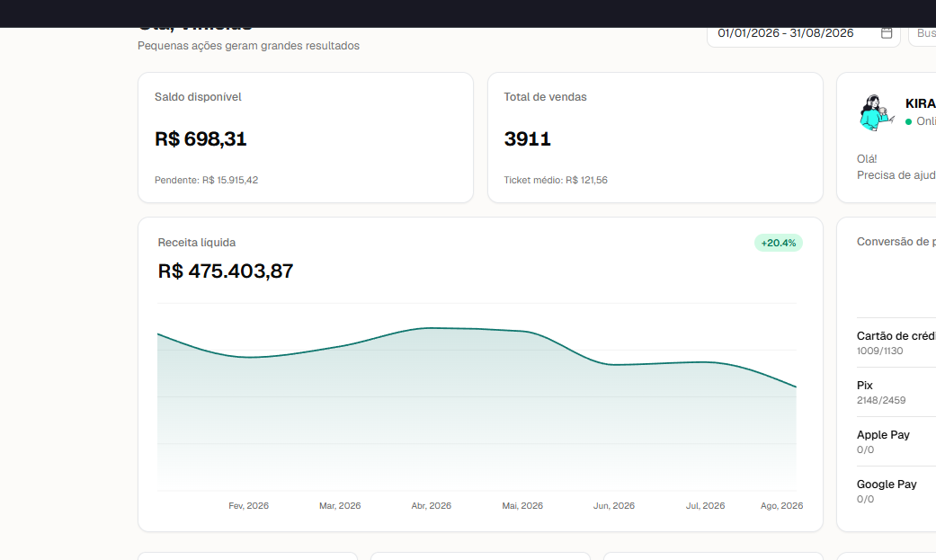Click the Jul, 2026 axis label

pos(705,506)
